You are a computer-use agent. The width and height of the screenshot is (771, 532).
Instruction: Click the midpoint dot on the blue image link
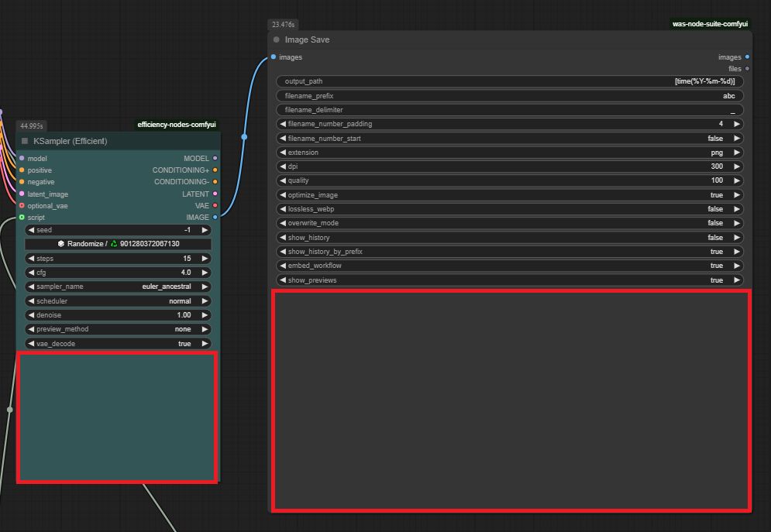coord(244,136)
